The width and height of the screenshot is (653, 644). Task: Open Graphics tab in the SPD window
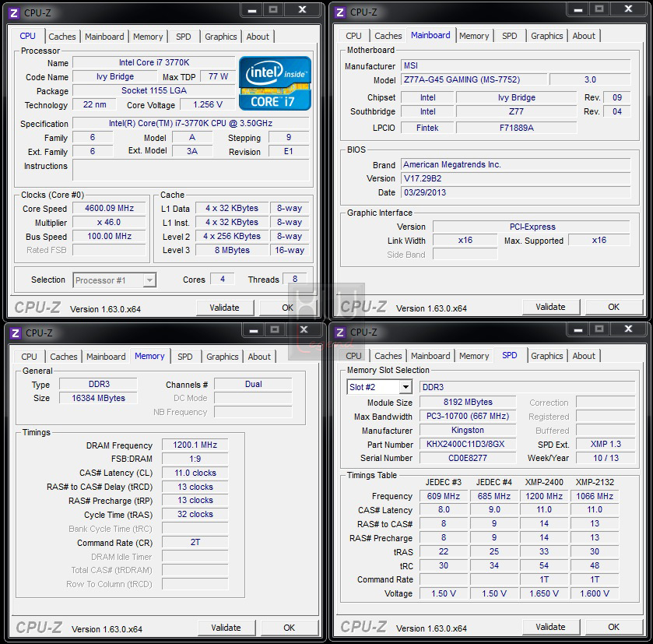click(x=547, y=356)
